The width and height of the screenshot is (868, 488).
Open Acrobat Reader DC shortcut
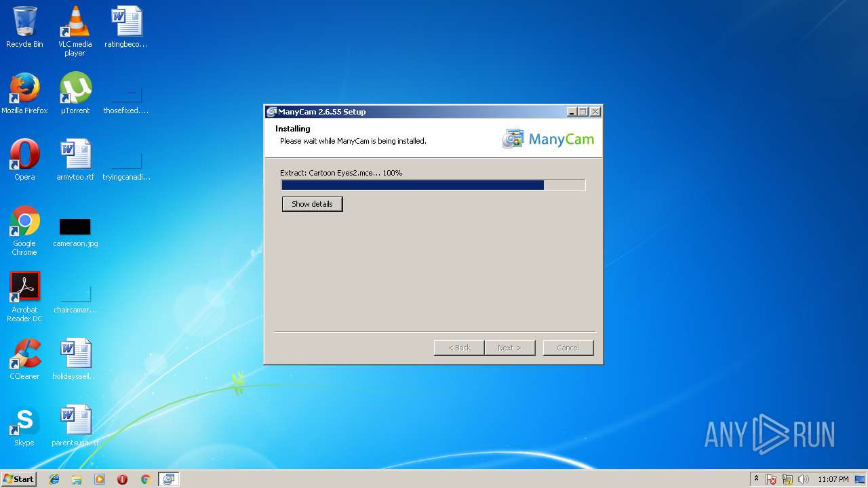click(x=24, y=297)
